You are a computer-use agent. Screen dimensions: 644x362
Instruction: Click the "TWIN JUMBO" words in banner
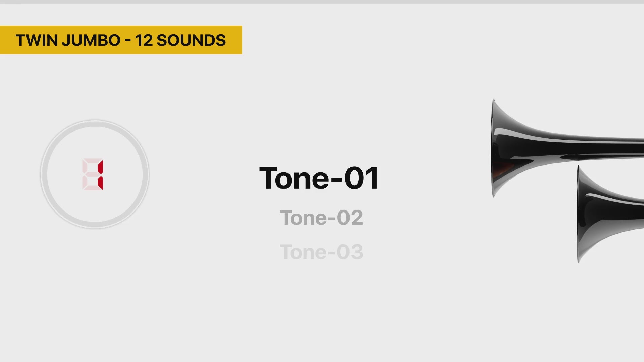68,40
